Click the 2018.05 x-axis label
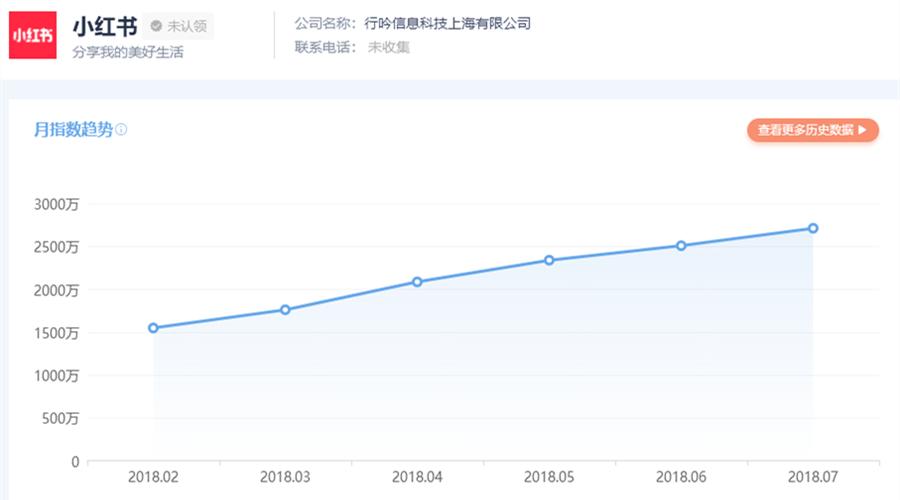The width and height of the screenshot is (900, 500). (x=549, y=477)
